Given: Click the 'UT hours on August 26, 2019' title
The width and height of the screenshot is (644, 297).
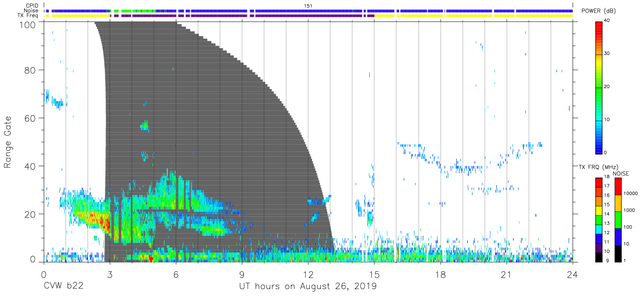Looking at the screenshot, I should [308, 287].
